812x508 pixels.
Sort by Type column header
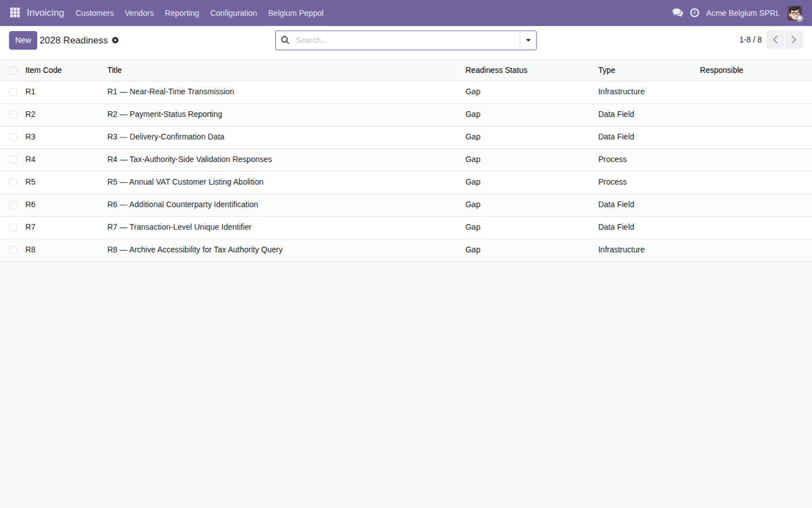point(606,70)
